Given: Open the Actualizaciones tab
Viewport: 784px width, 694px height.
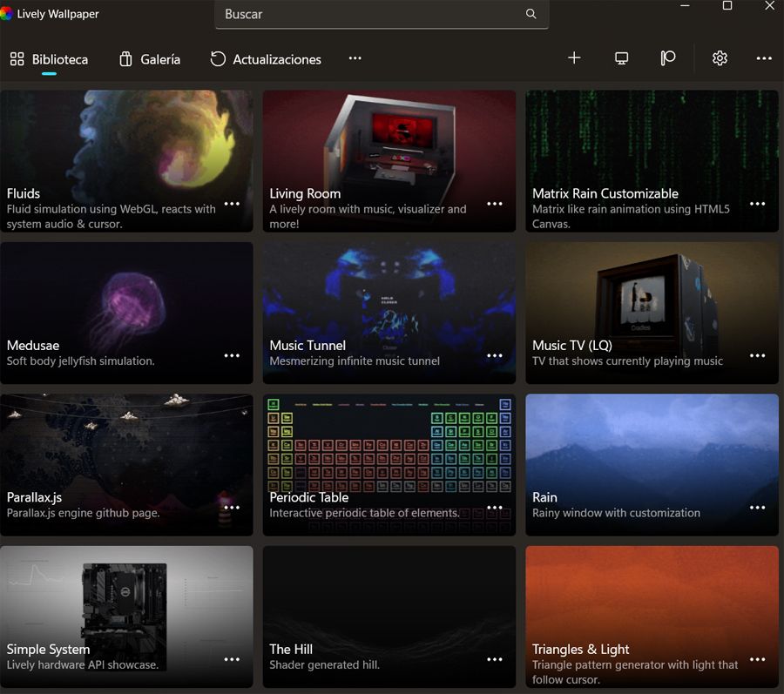Looking at the screenshot, I should [x=266, y=59].
